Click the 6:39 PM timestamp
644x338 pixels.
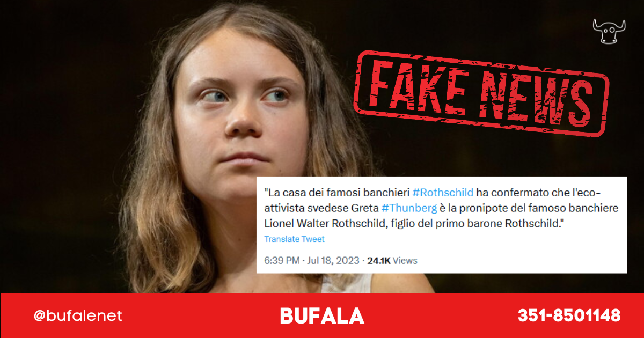(282, 261)
